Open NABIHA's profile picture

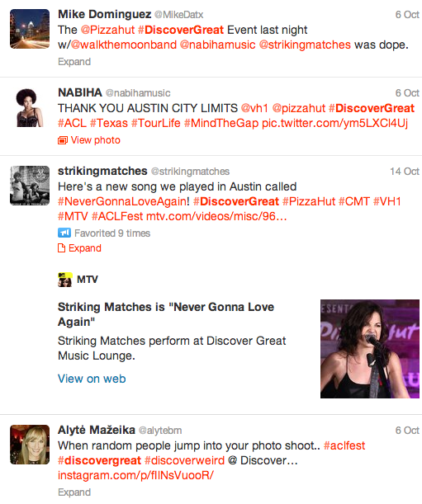pyautogui.click(x=30, y=107)
